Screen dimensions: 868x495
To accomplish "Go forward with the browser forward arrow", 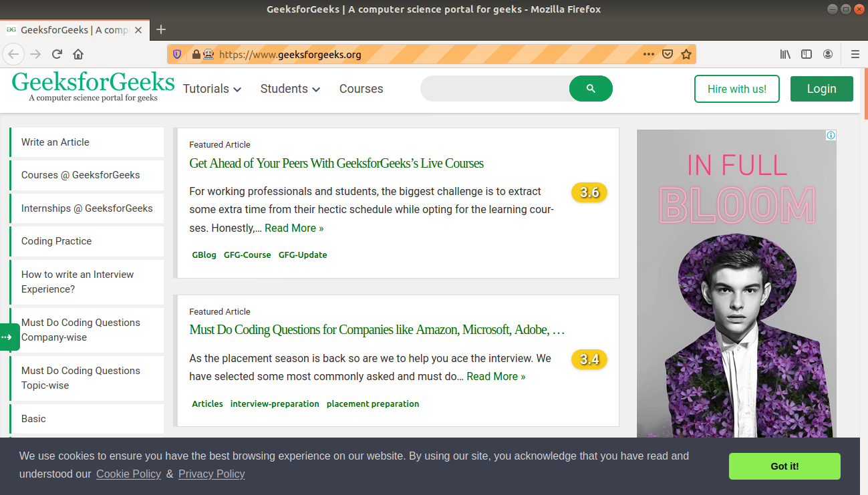I will 36,54.
